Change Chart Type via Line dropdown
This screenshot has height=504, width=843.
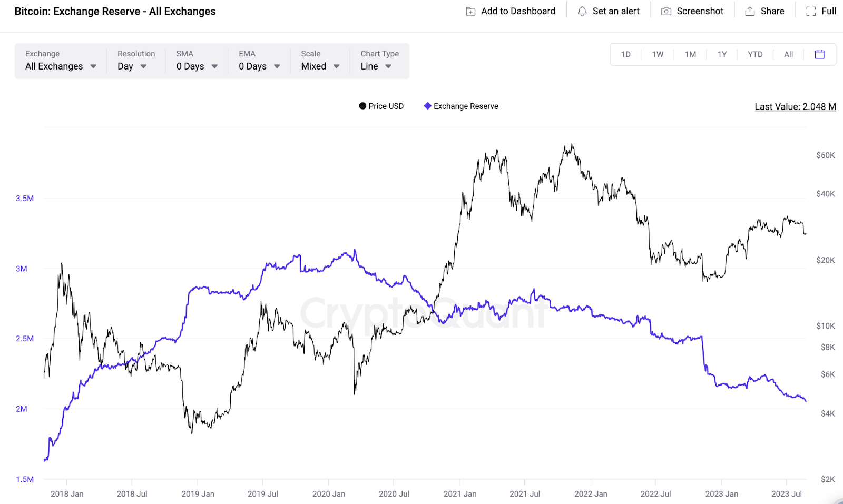376,66
